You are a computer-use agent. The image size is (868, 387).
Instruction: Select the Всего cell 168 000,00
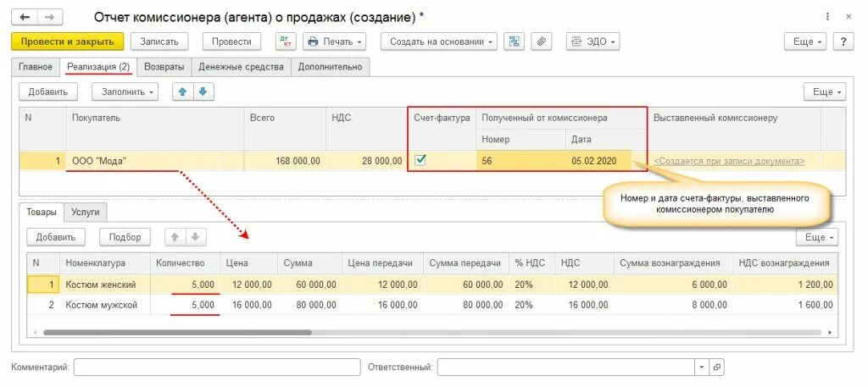pyautogui.click(x=285, y=161)
